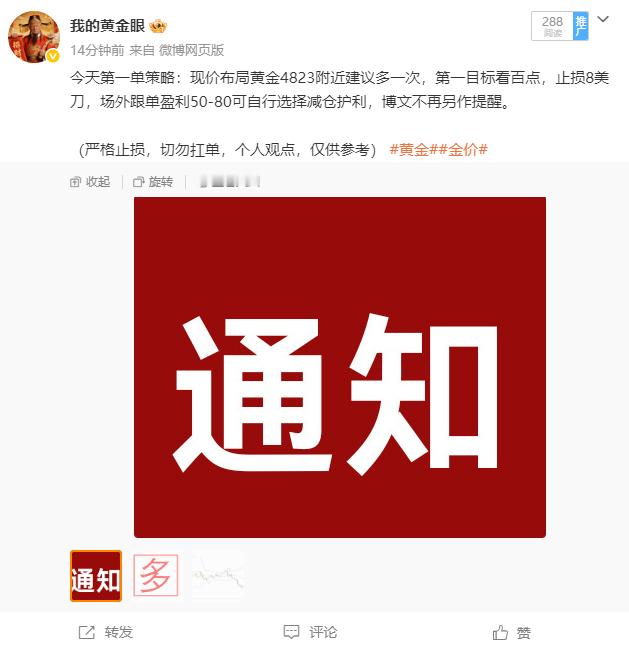Open the #金价# hashtag topic
Viewport: 629px width, 647px height.
[x=463, y=149]
